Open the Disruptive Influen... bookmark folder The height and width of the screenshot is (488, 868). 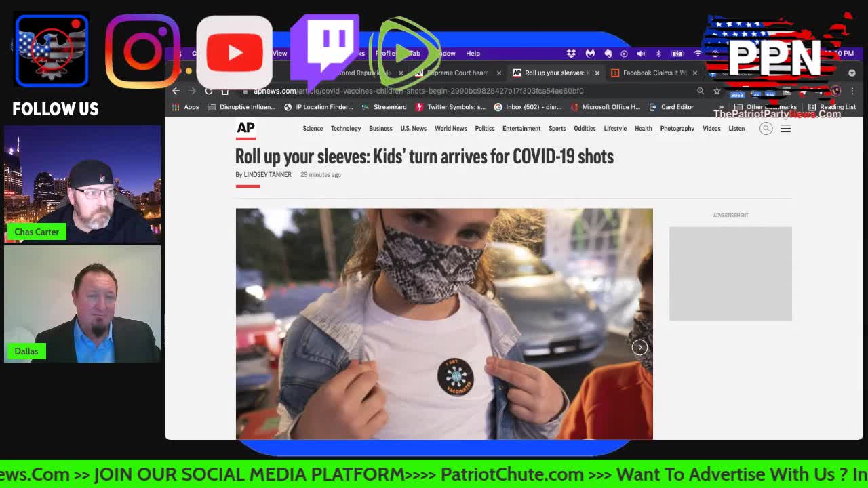241,107
